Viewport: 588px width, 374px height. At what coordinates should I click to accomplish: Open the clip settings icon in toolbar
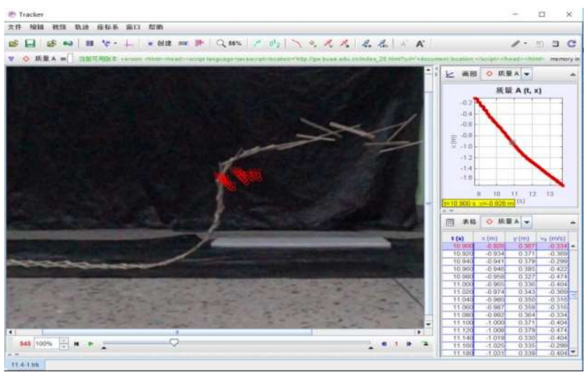point(89,43)
